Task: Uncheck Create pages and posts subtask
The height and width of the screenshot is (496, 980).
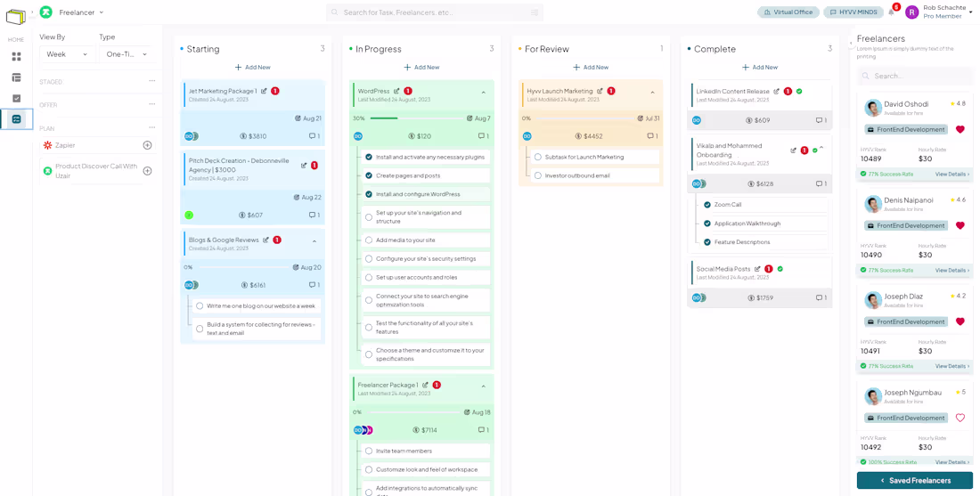Action: [369, 175]
